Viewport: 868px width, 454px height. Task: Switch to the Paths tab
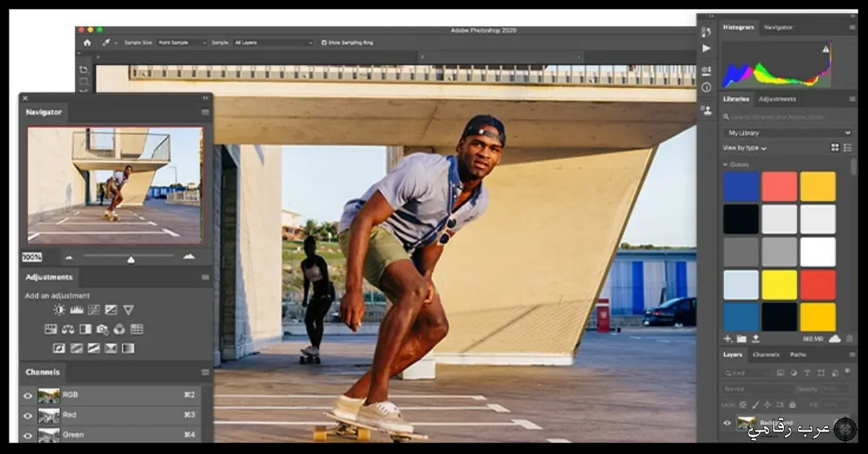tap(798, 355)
